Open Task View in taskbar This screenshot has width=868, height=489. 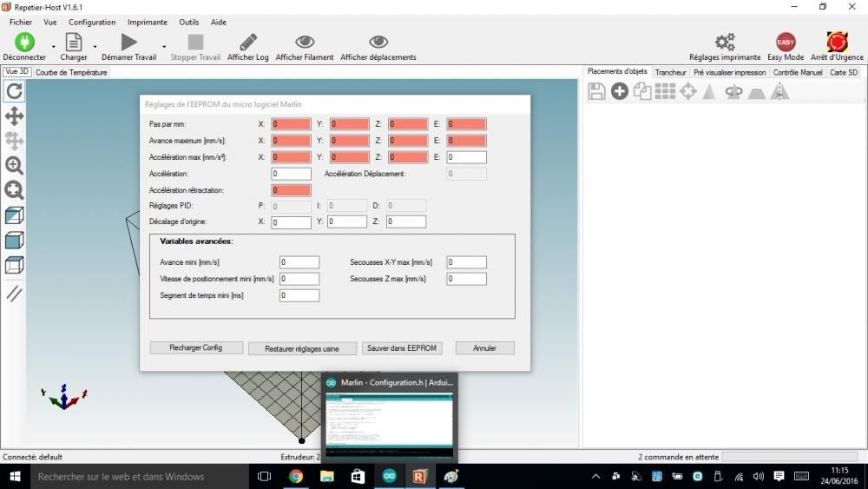tap(264, 476)
